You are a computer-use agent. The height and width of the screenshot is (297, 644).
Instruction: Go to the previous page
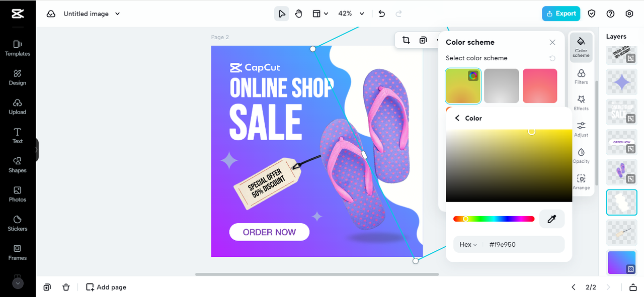[x=574, y=287]
